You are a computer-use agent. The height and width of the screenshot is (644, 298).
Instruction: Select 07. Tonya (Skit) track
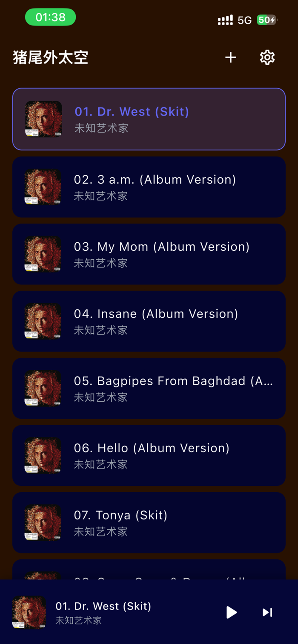click(x=149, y=523)
